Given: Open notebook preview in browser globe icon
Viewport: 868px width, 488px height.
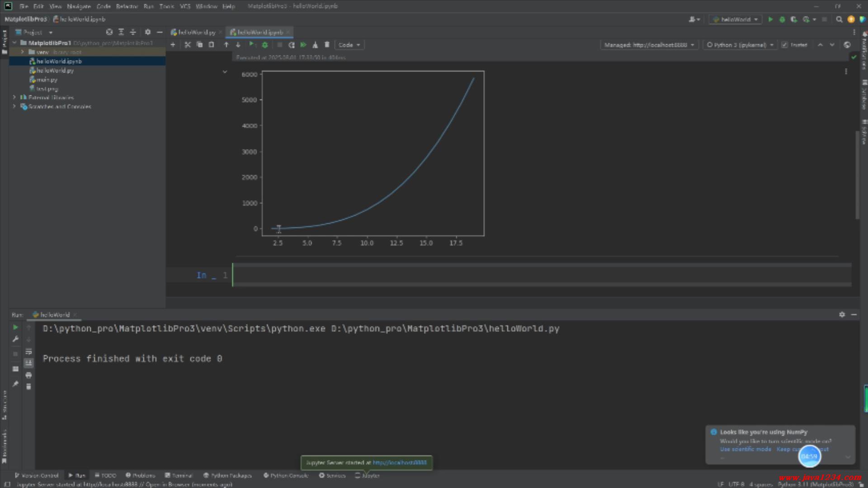Looking at the screenshot, I should 847,45.
